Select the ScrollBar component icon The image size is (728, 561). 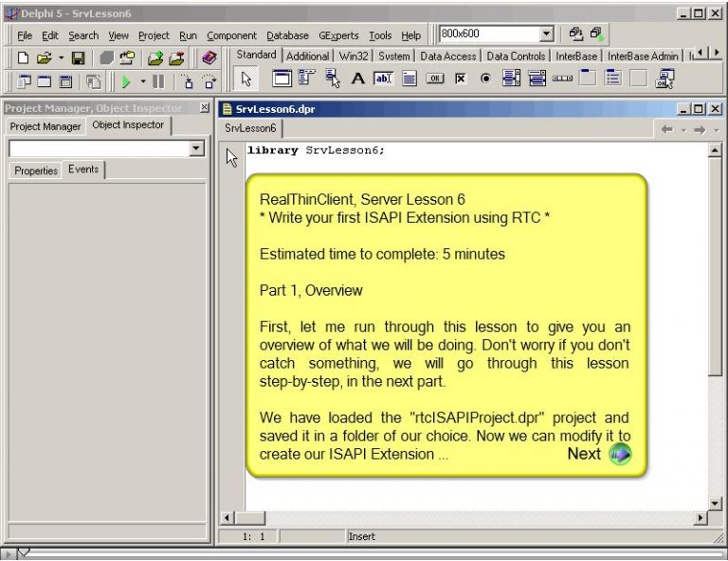(562, 79)
